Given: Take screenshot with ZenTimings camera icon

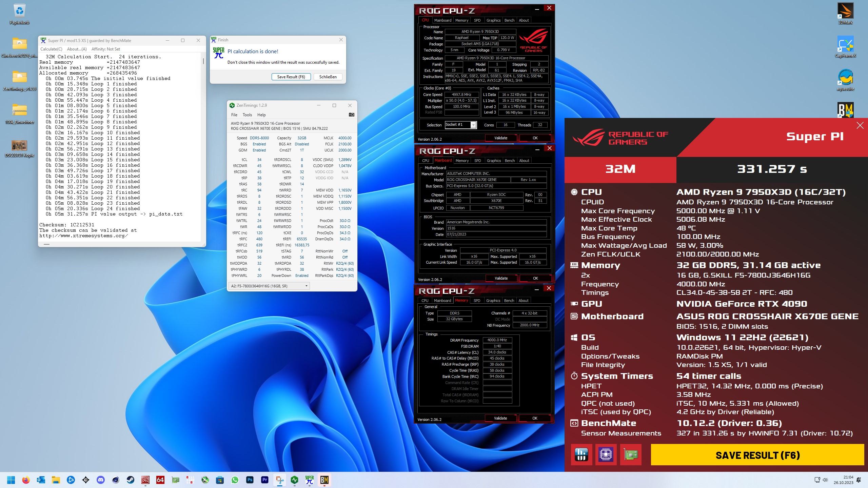Looking at the screenshot, I should point(351,115).
